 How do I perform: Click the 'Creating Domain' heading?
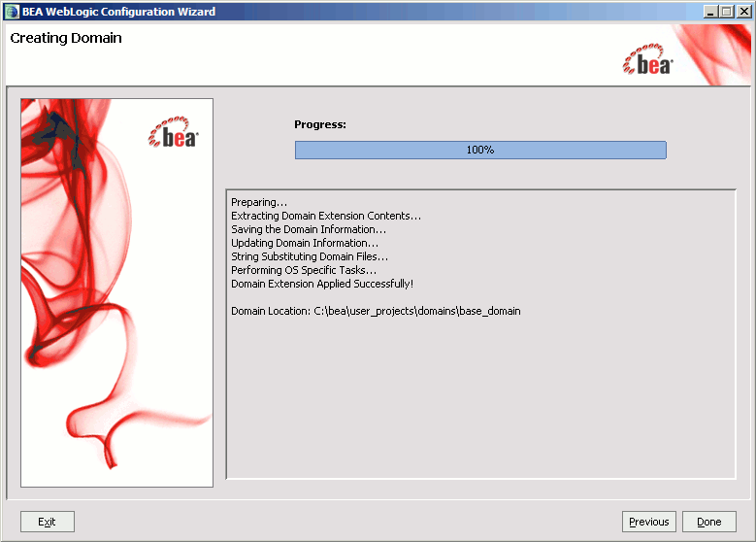(x=66, y=38)
